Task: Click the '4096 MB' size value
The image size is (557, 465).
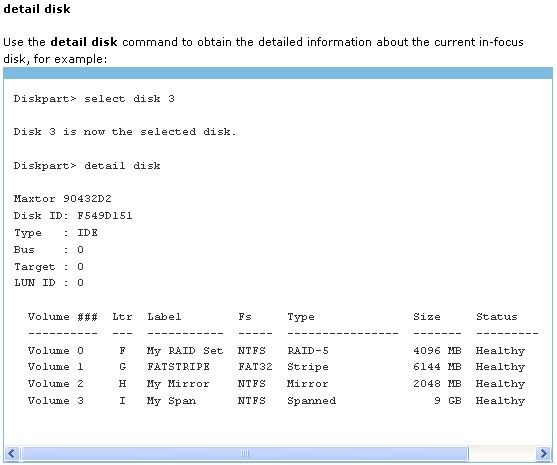Action: click(x=437, y=351)
